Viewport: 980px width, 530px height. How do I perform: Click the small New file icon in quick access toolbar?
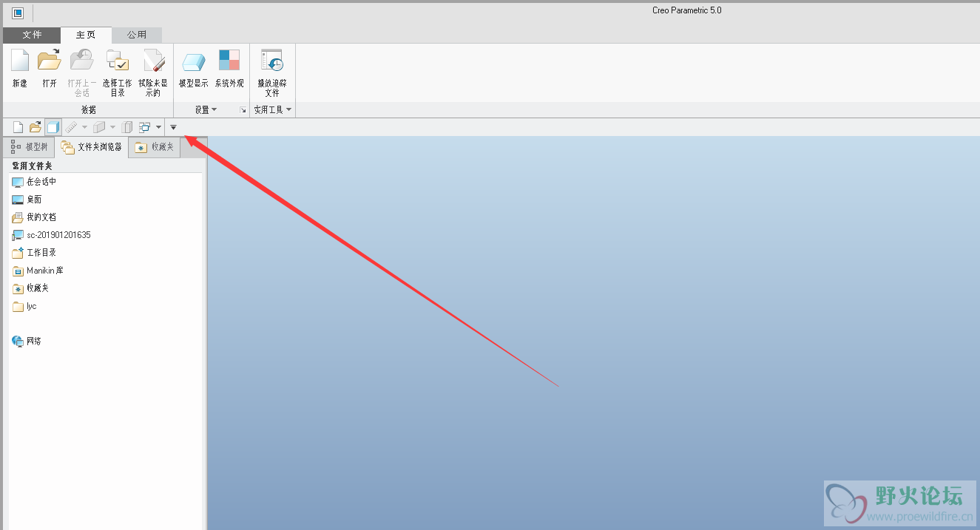(18, 127)
